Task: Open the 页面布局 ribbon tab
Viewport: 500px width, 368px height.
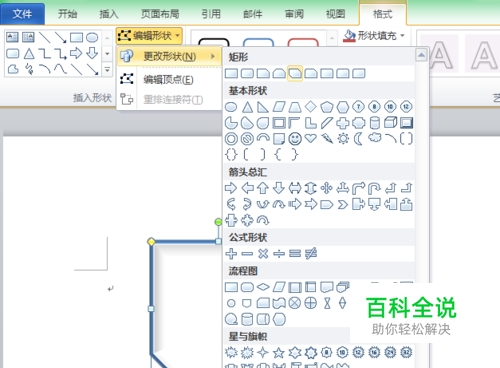Action: point(160,14)
